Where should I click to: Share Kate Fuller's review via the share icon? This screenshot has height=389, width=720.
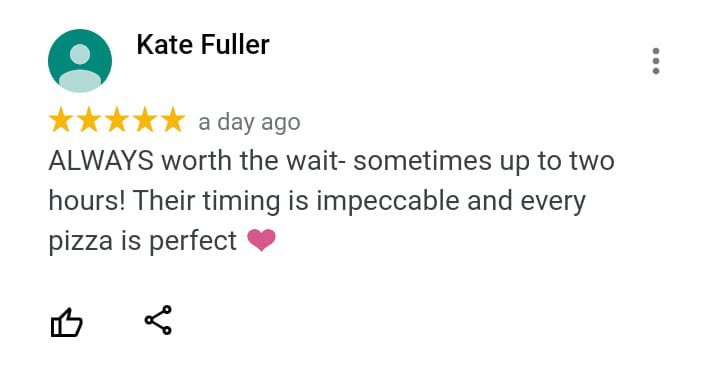pyautogui.click(x=158, y=320)
